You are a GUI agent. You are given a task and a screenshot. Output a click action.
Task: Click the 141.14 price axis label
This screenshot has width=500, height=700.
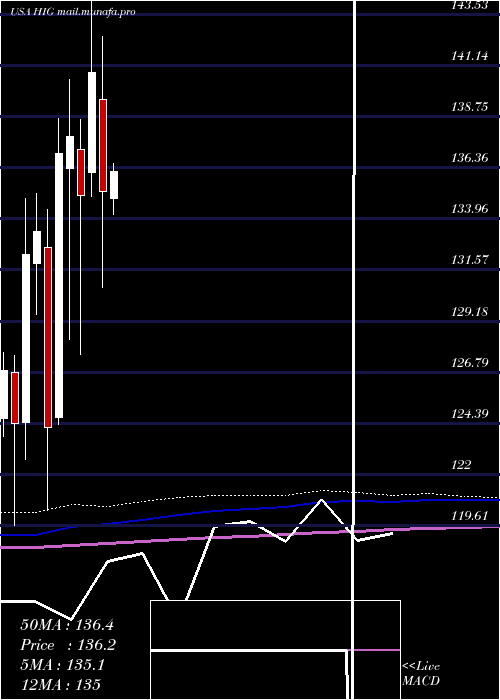point(470,56)
